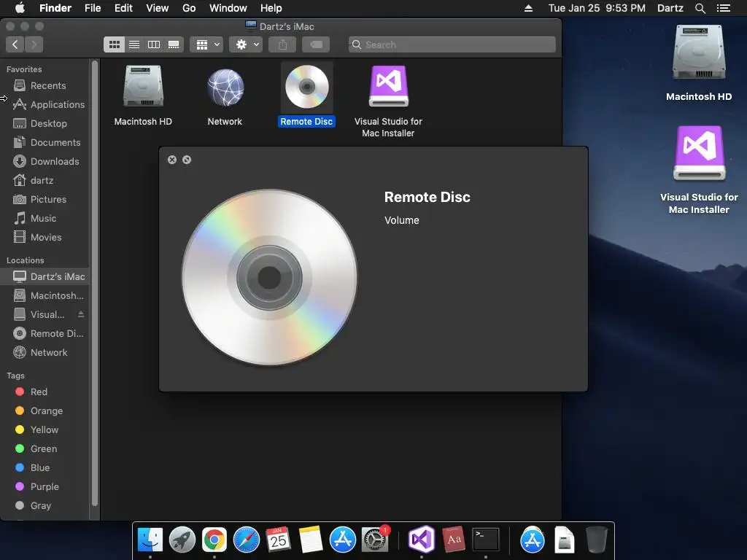747x560 pixels.
Task: Open the Apple menu
Action: click(20, 8)
